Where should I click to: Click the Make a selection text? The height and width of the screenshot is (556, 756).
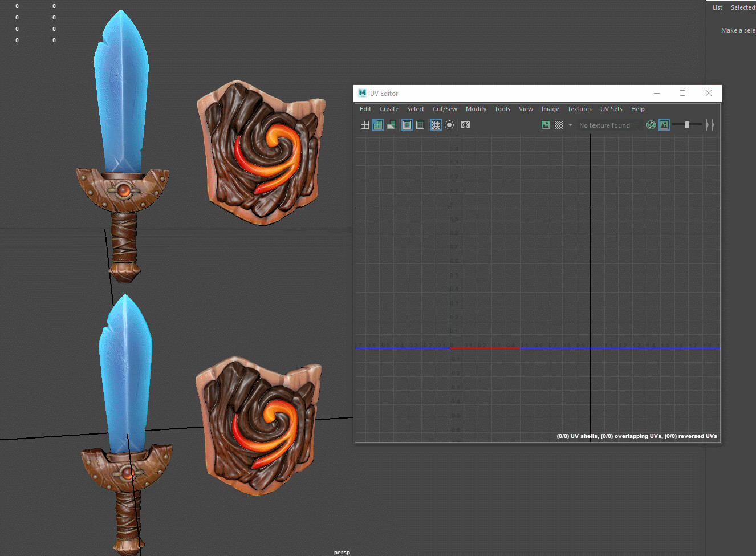click(x=738, y=30)
